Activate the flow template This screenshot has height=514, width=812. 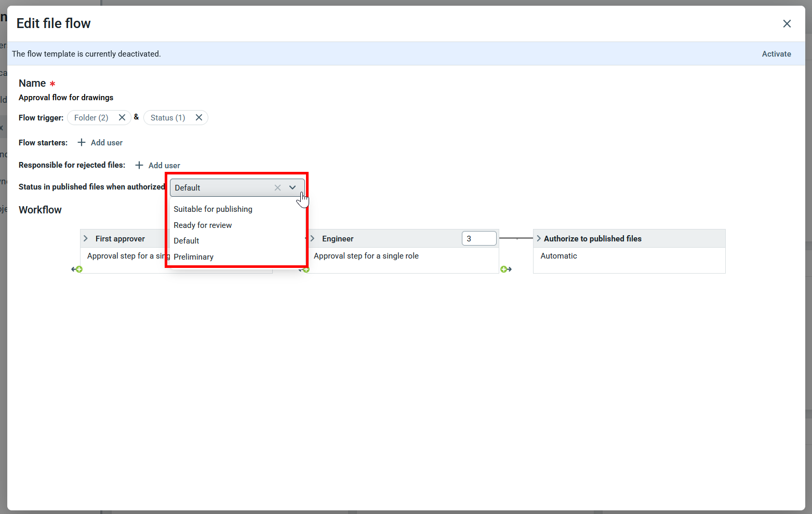(x=776, y=54)
